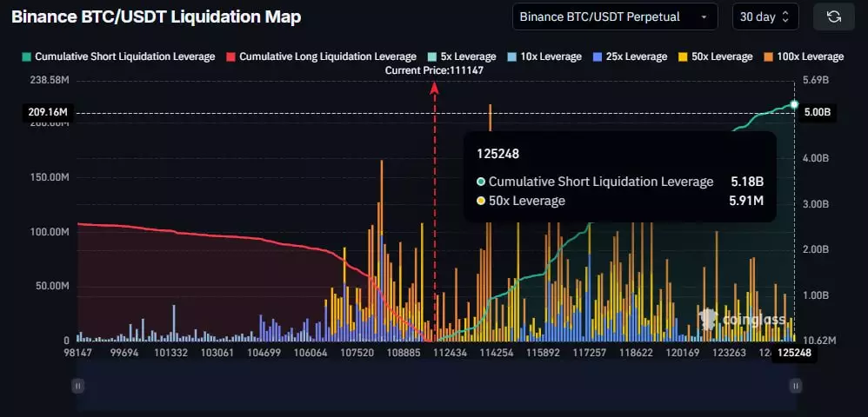Click the Current Price 111147 marker label

[435, 70]
